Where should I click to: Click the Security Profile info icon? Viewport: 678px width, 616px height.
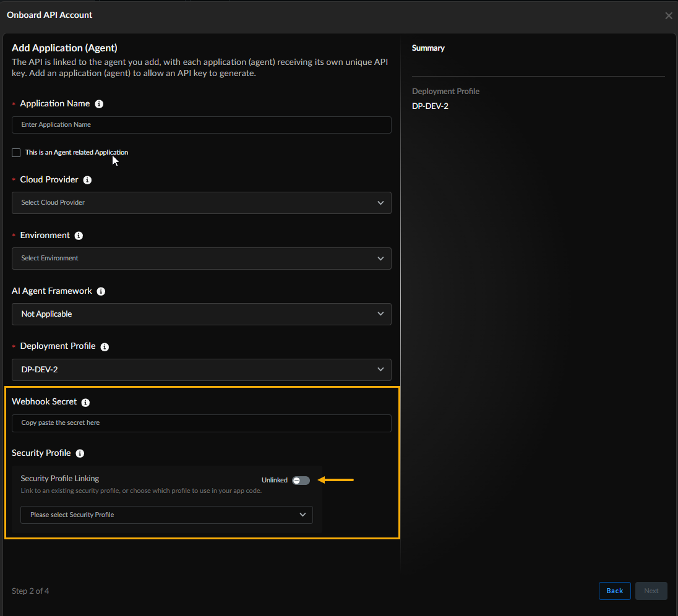click(x=80, y=453)
